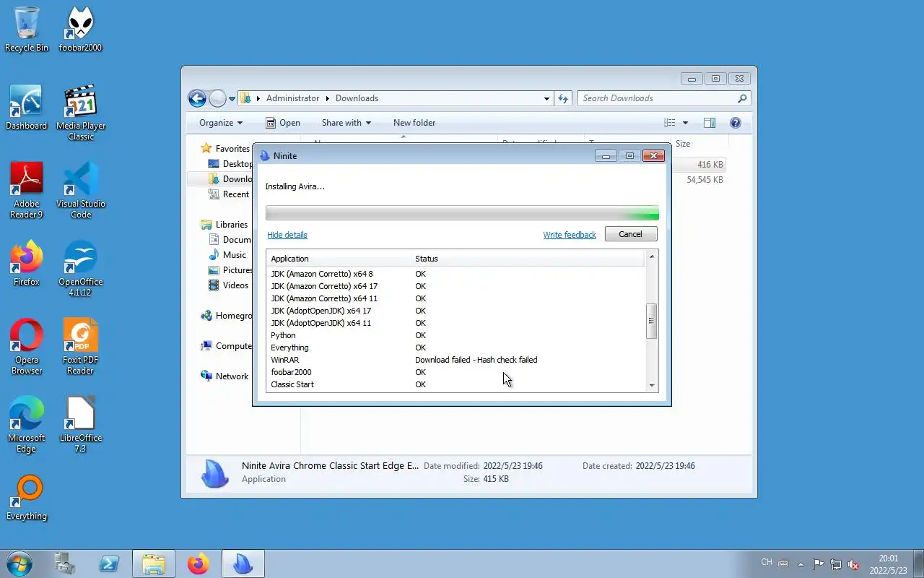This screenshot has height=578, width=924.
Task: Click 'Download failed - Hash check failed' status
Action: [476, 360]
